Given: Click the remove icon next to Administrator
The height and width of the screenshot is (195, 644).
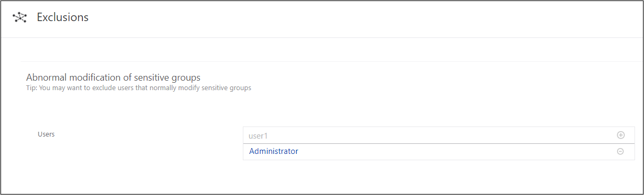Looking at the screenshot, I should tap(621, 151).
